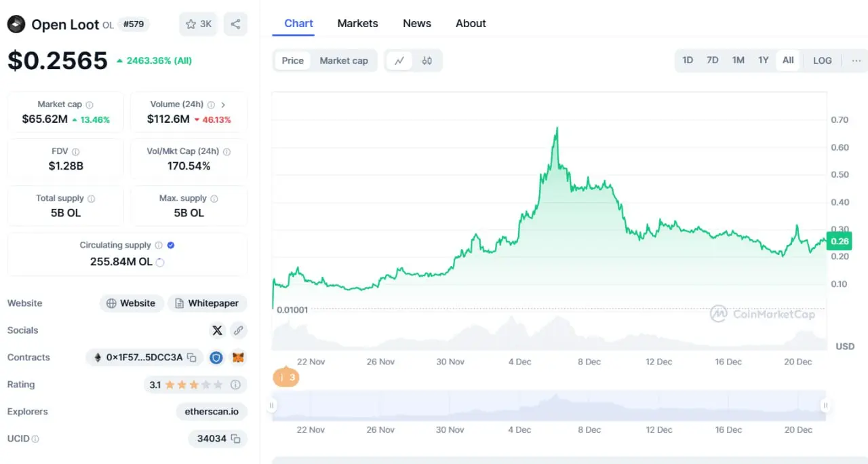Select the Price chart toggle
Image resolution: width=868 pixels, height=464 pixels.
pos(293,60)
